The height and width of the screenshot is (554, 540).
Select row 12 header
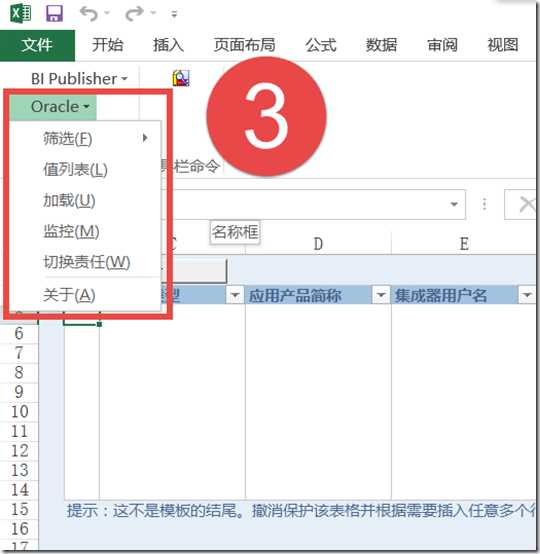[19, 451]
